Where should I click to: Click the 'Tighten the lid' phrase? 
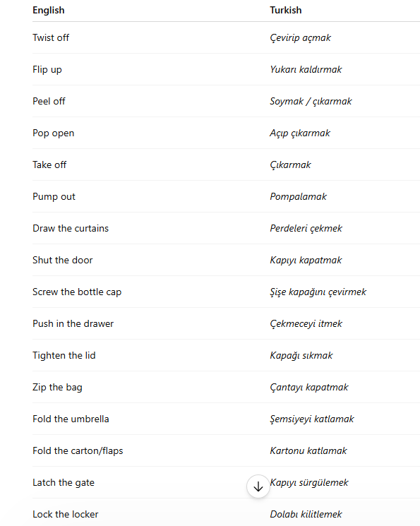pyautogui.click(x=64, y=356)
